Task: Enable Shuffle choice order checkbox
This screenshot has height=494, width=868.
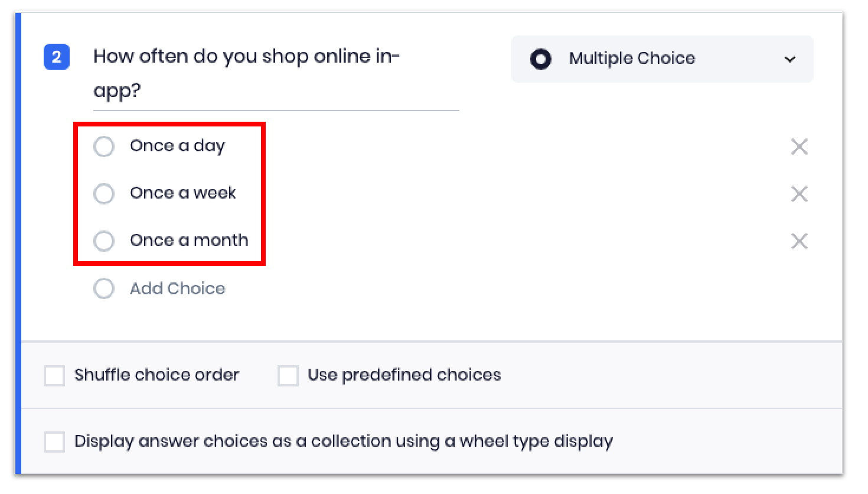Action: tap(54, 376)
